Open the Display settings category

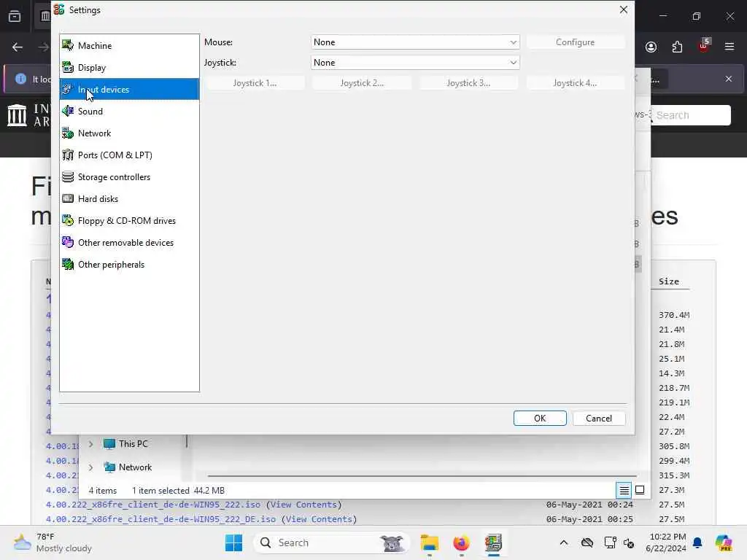point(129,68)
